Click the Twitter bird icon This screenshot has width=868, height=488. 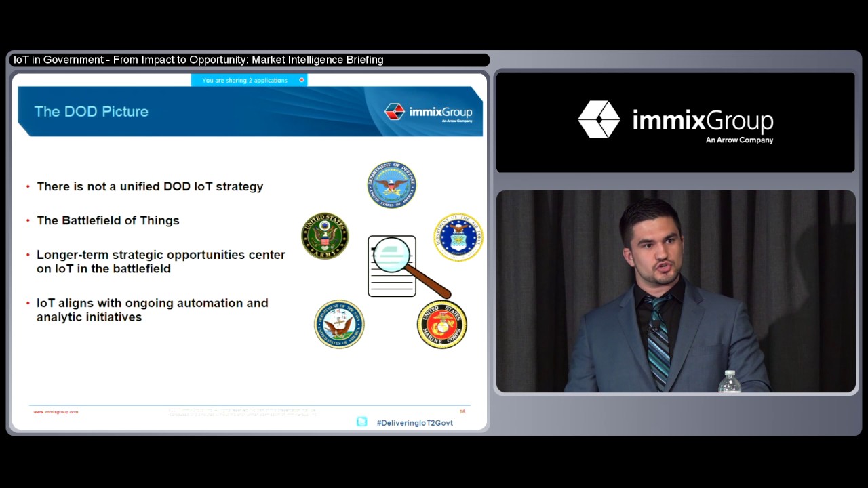[362, 422]
